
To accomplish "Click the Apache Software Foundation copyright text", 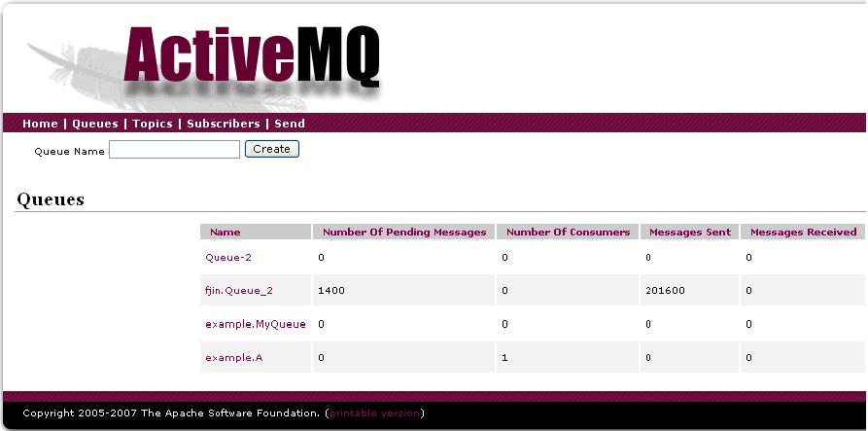I will [171, 413].
